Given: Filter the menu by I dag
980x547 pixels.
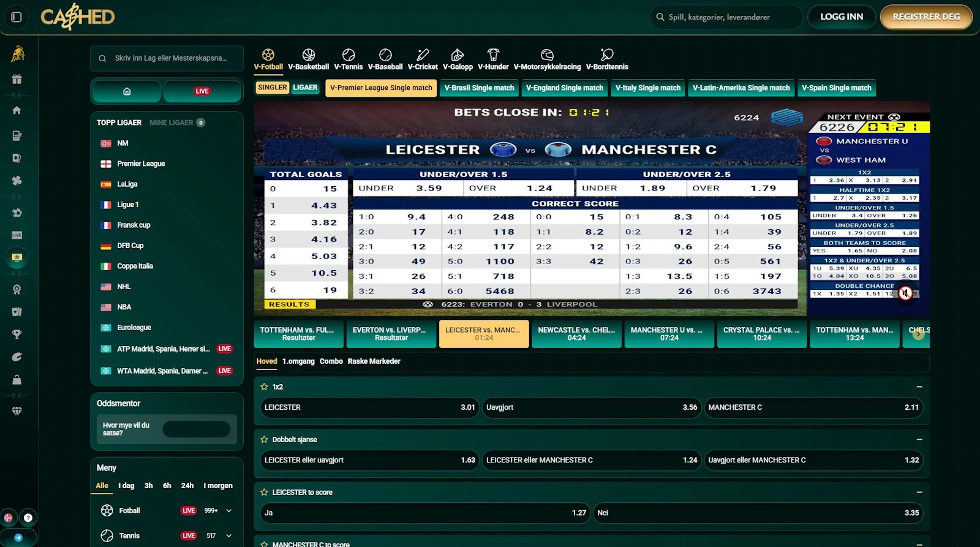Looking at the screenshot, I should click(126, 486).
